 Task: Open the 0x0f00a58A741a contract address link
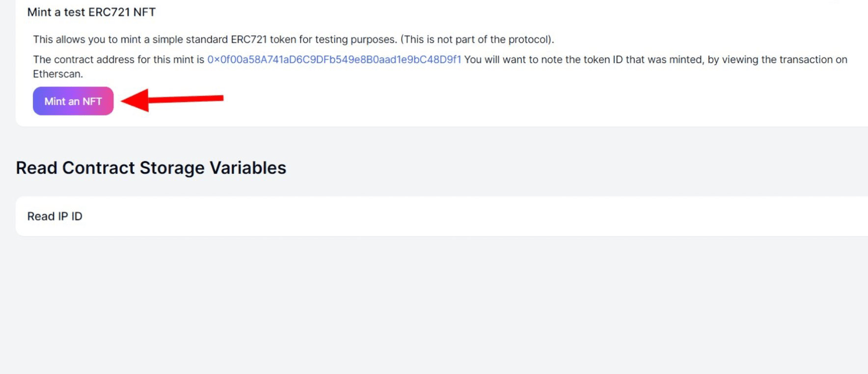pos(334,59)
